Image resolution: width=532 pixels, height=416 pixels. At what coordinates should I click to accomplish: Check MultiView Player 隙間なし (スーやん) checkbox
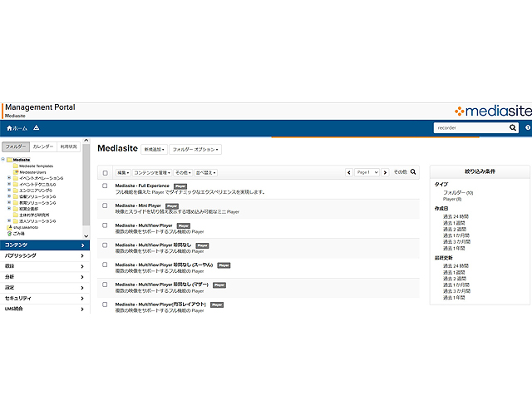tap(105, 265)
